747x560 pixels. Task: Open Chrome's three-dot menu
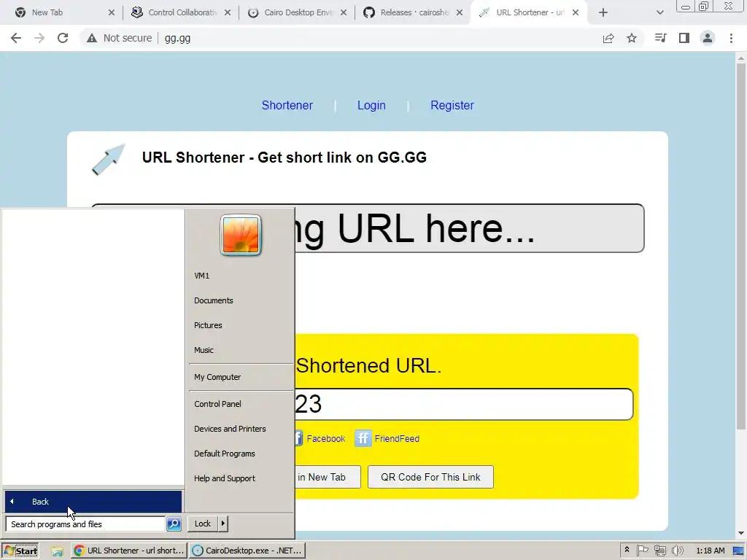(x=731, y=38)
